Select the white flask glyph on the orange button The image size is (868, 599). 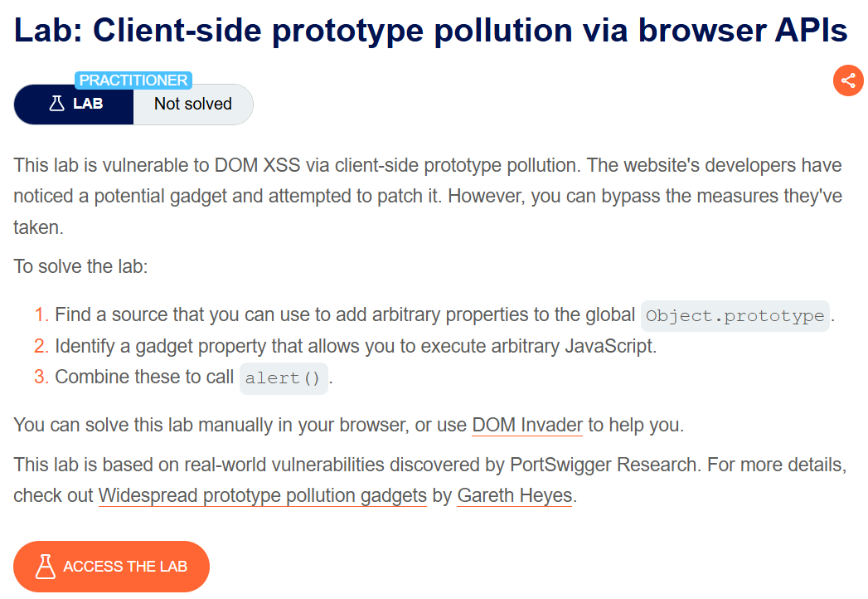(x=46, y=566)
